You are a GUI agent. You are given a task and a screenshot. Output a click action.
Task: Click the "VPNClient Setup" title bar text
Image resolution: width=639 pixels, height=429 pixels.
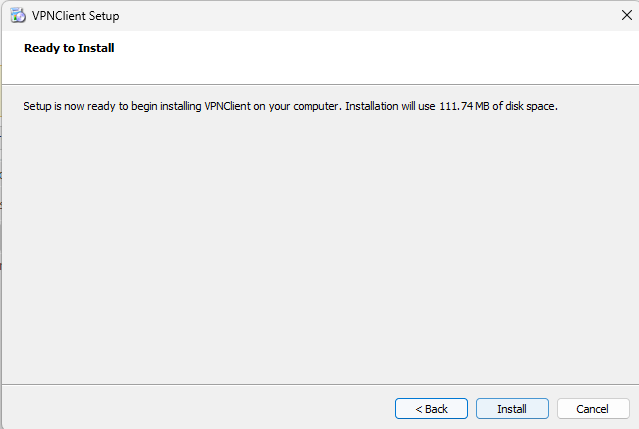point(83,16)
